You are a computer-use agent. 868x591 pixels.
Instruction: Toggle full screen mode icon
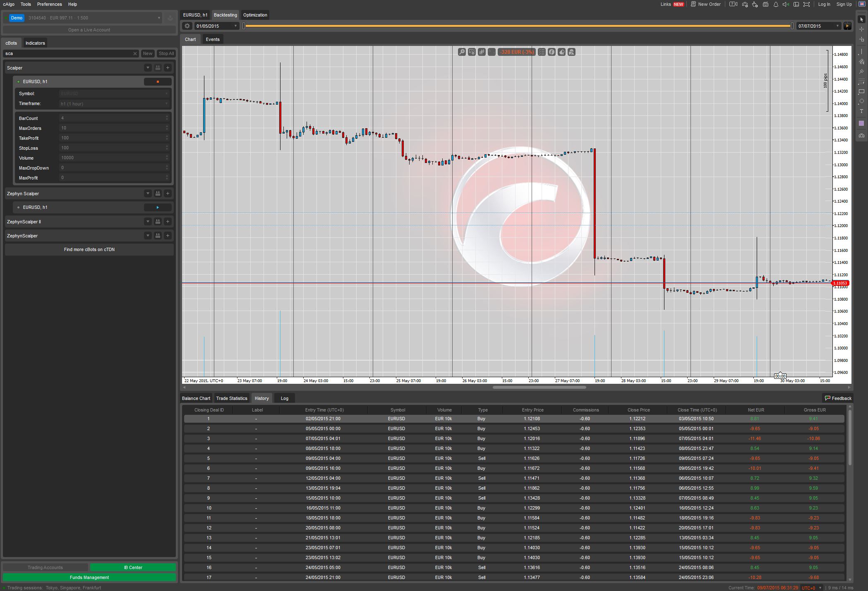[x=806, y=4]
